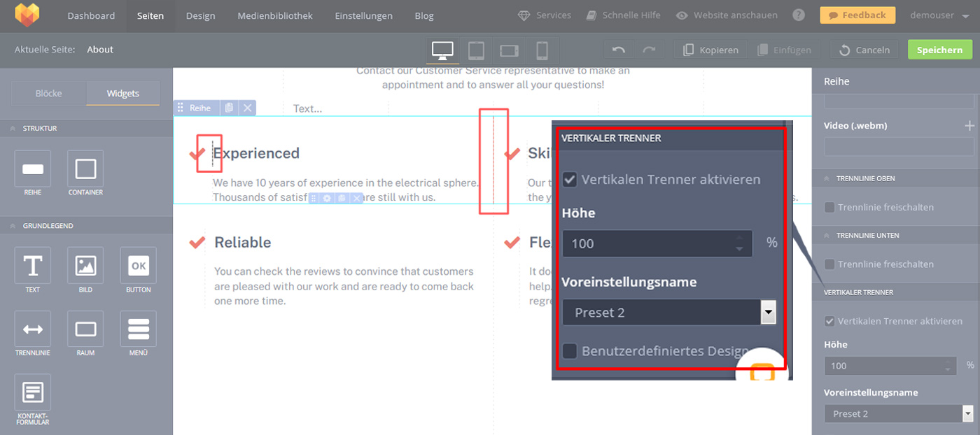Image resolution: width=980 pixels, height=435 pixels.
Task: Switch to smartphone preview icon
Action: 542,50
